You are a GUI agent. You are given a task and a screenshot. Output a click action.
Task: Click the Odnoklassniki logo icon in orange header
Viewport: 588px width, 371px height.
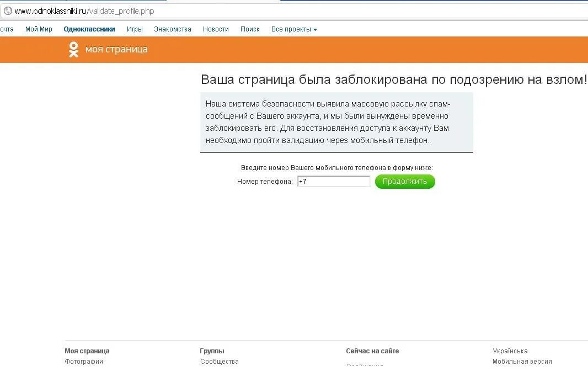73,50
